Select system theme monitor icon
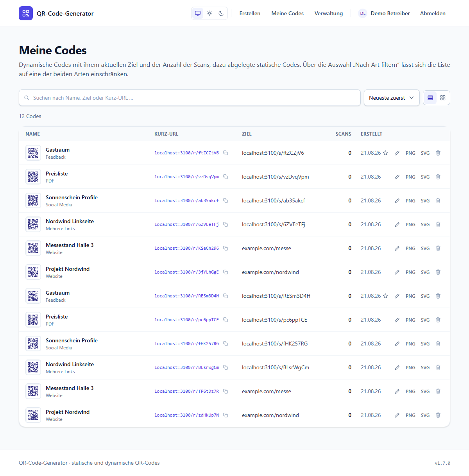This screenshot has width=469, height=476. [198, 13]
